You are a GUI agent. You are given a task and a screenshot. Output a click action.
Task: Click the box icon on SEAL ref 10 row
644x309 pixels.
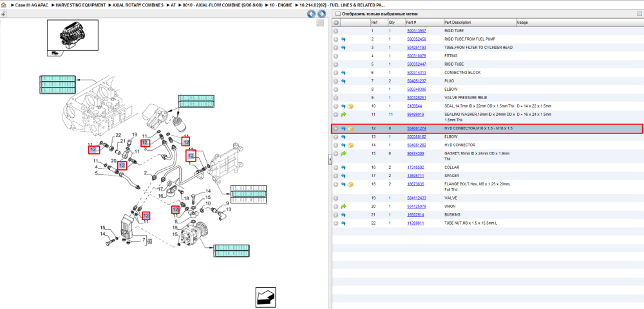point(350,106)
